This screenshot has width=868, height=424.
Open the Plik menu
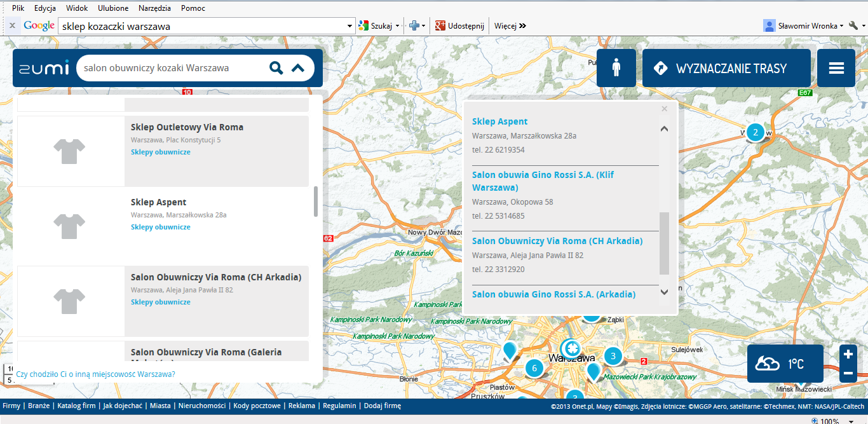click(18, 8)
